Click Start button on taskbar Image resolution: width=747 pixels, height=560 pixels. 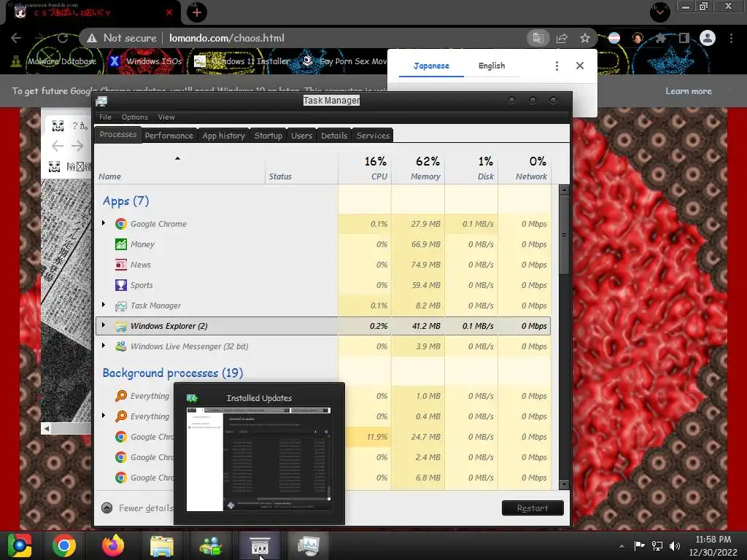20,545
